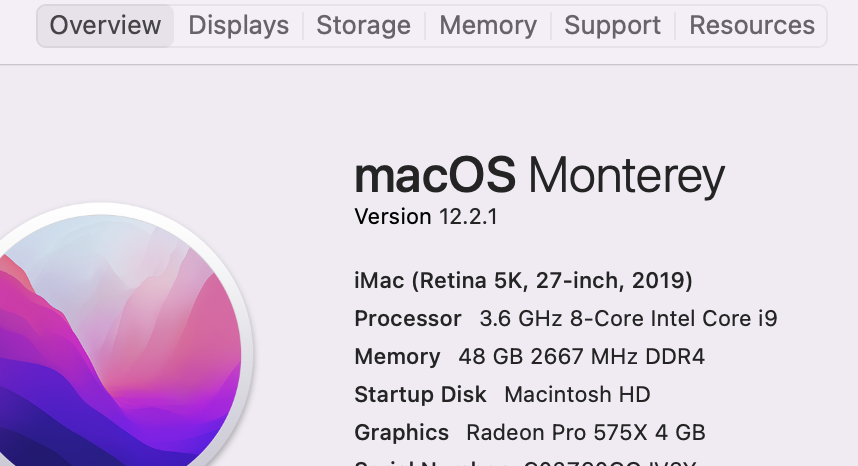Click the Memory label in system info
Viewport: 858px width, 466px height.
(397, 356)
